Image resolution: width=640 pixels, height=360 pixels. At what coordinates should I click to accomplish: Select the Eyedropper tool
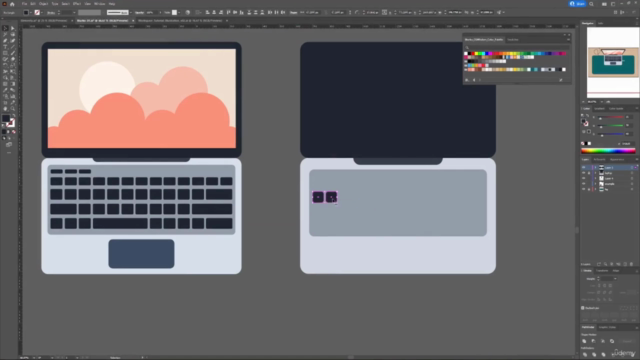(x=5, y=90)
